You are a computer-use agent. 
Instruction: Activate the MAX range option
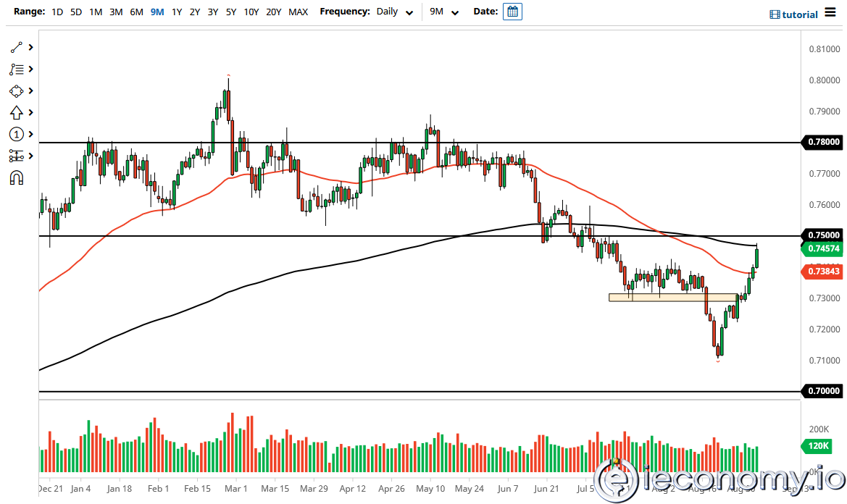(x=298, y=12)
